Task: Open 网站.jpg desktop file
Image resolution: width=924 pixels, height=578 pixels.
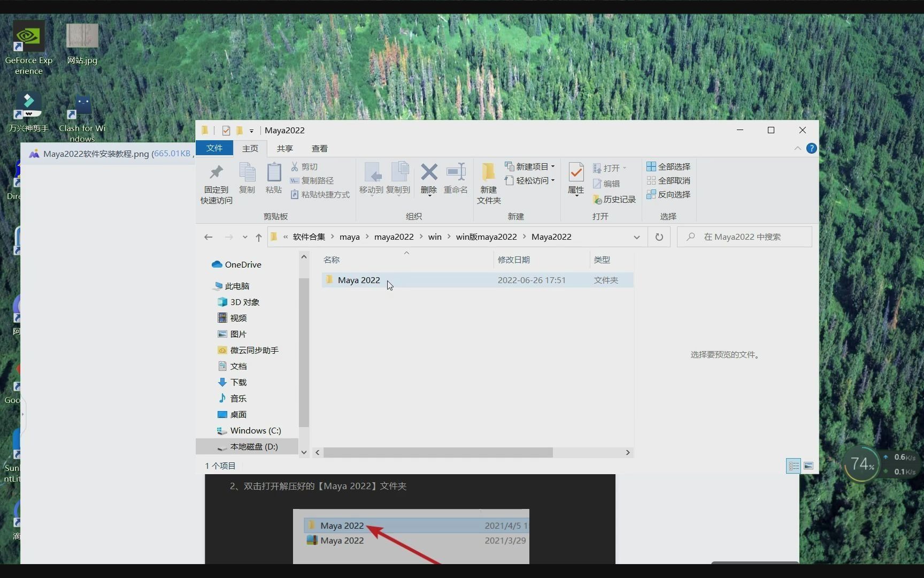Action: click(82, 44)
